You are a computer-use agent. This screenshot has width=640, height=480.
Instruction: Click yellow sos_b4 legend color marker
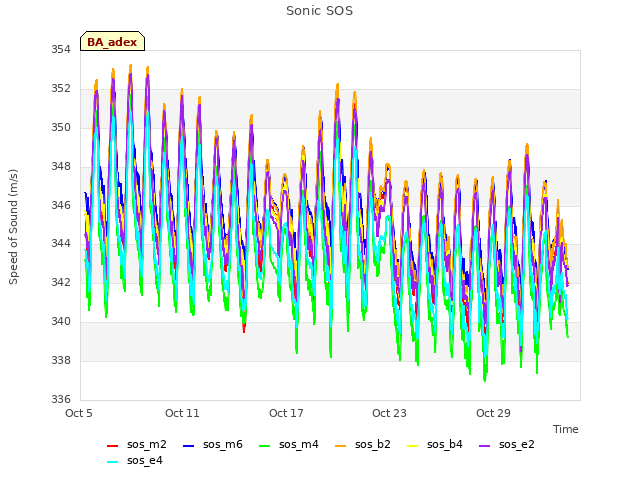click(413, 446)
